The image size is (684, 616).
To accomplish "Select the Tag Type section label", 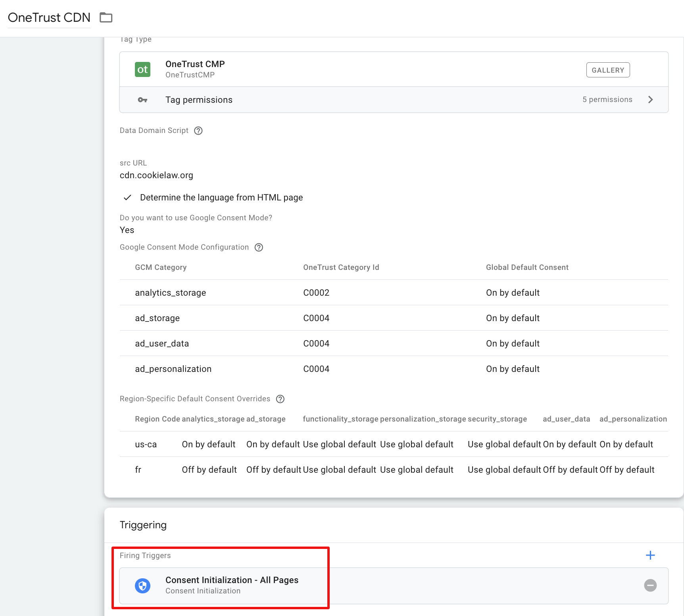I will pos(135,39).
